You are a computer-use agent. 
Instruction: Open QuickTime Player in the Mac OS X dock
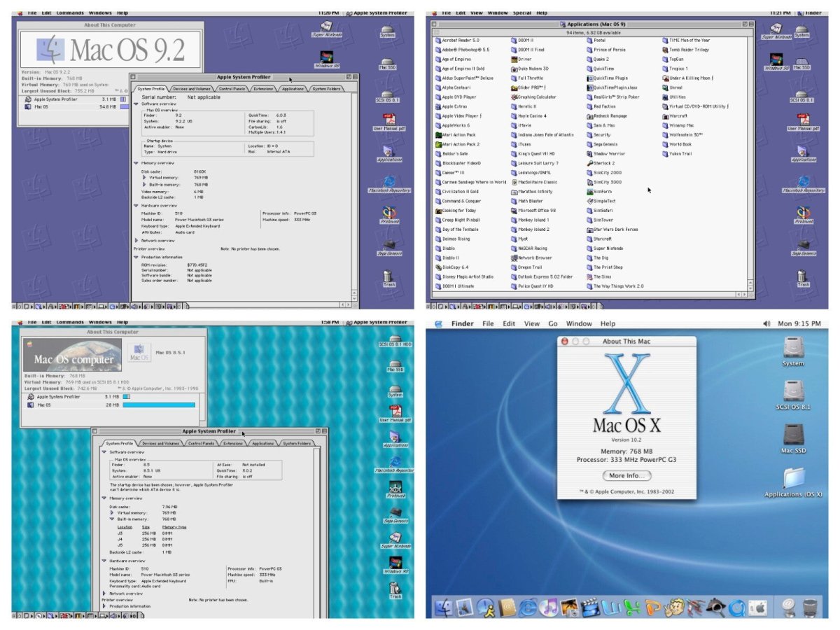pyautogui.click(x=737, y=608)
